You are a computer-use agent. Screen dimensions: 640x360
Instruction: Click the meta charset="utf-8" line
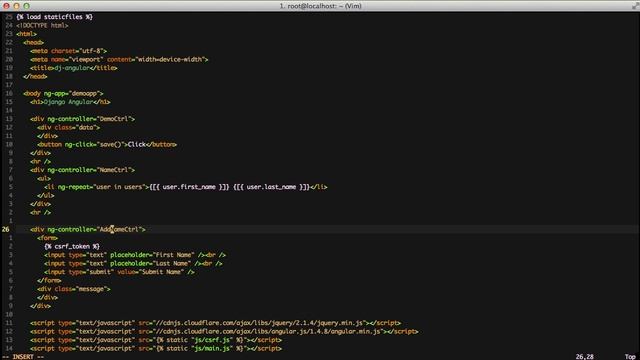click(68, 51)
